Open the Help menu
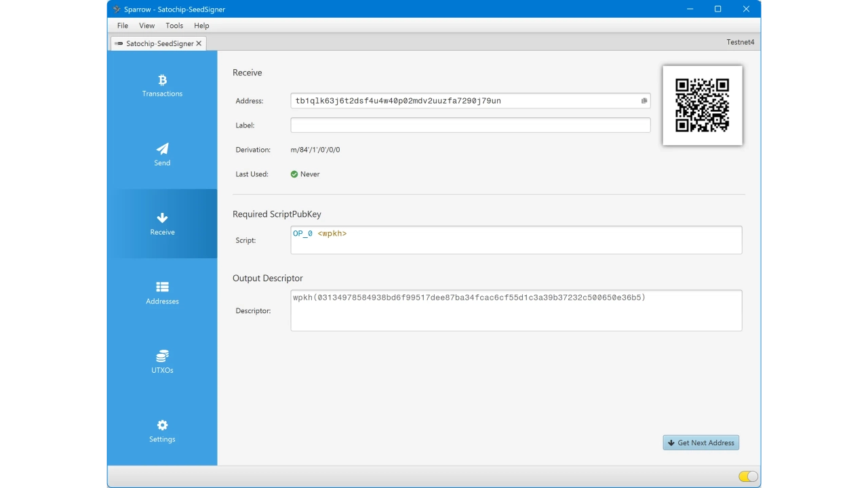This screenshot has width=868, height=488. tap(201, 26)
